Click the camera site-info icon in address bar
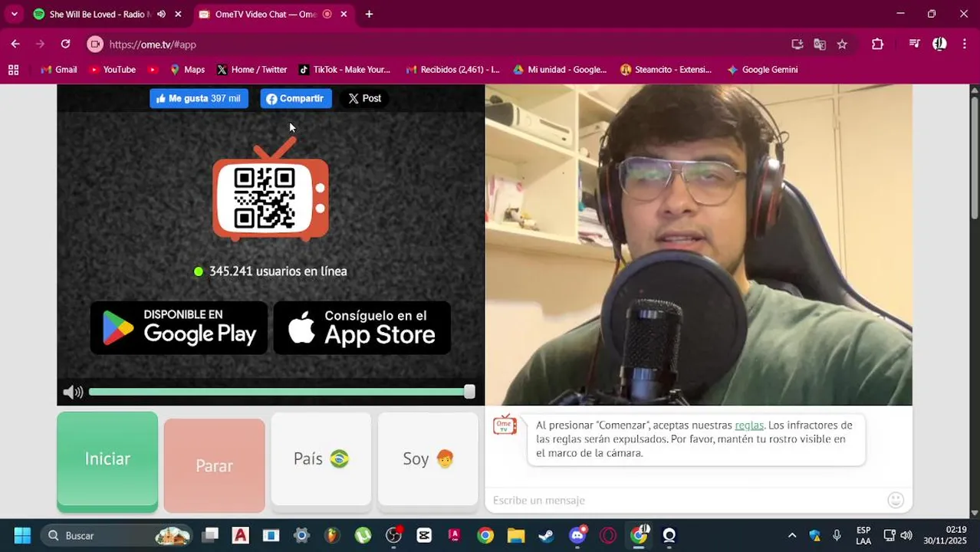The image size is (980, 552). 95,44
